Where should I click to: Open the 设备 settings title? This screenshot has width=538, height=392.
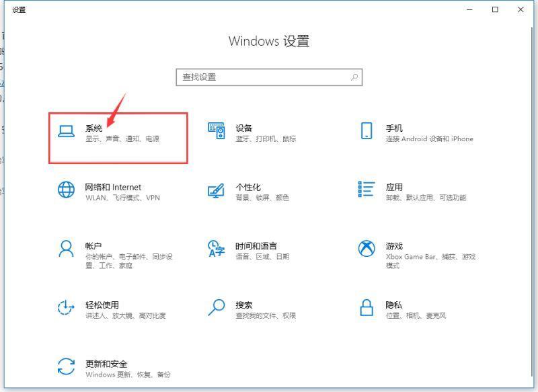coord(244,128)
